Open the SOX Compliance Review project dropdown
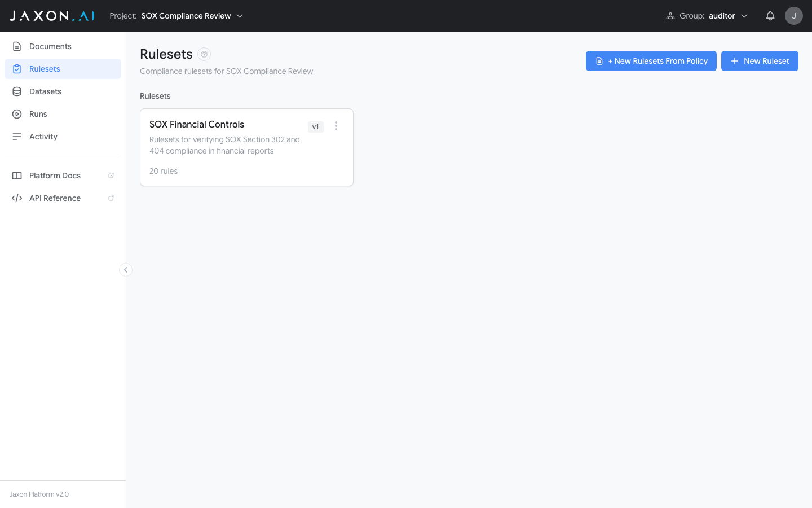The width and height of the screenshot is (812, 508). [x=191, y=16]
